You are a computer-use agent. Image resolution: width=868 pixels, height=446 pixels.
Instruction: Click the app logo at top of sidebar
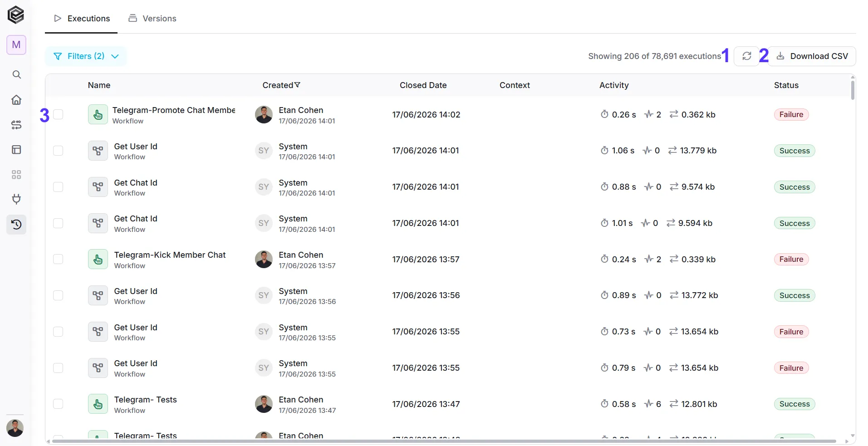(x=16, y=15)
